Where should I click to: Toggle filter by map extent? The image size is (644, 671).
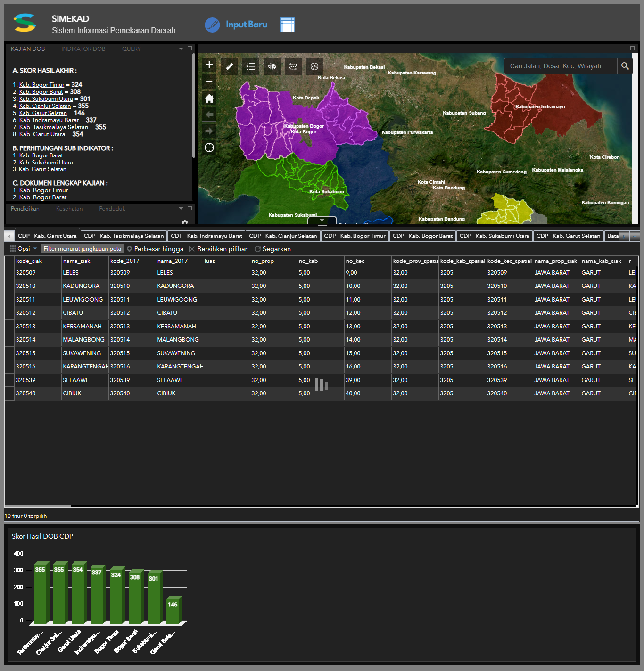coord(83,249)
